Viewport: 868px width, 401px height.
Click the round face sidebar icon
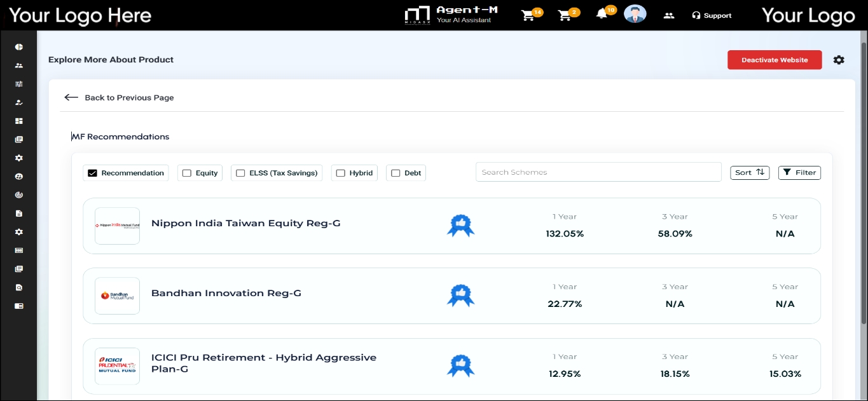pos(19,176)
